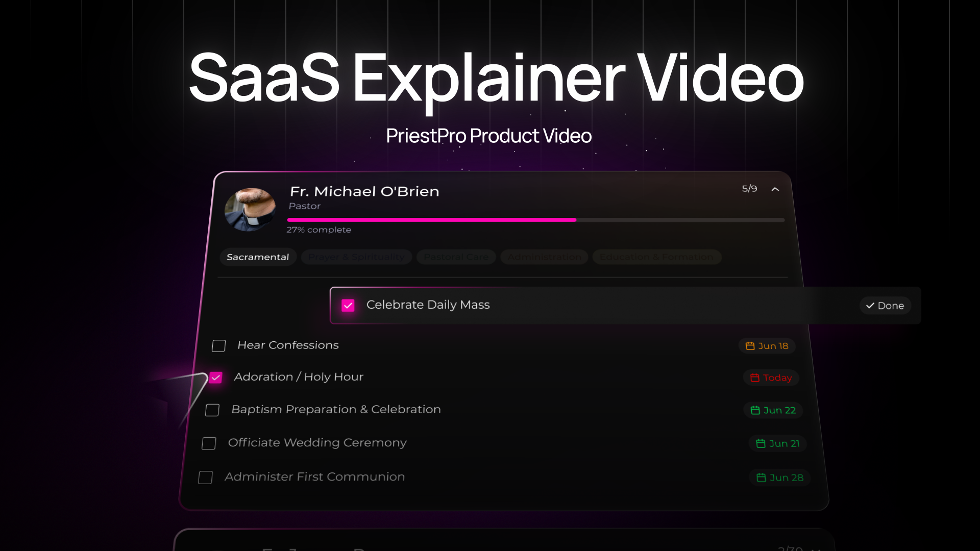
Task: Uncheck Adoration / Holy Hour checkbox
Action: (x=216, y=378)
